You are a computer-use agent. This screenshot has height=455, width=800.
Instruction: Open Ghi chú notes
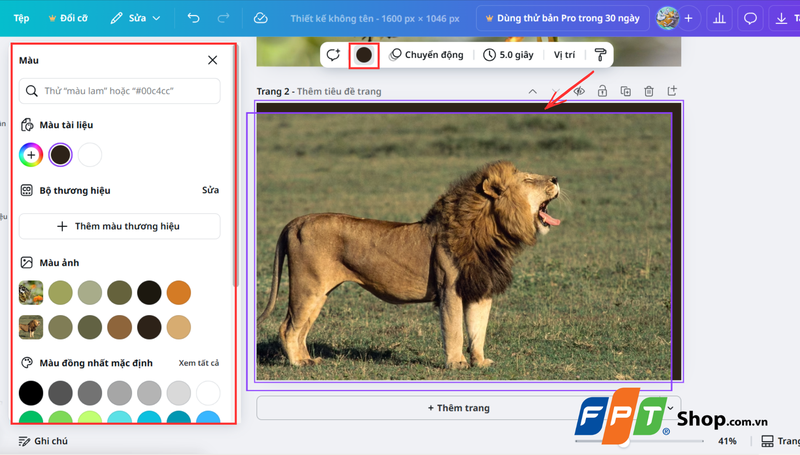click(43, 441)
